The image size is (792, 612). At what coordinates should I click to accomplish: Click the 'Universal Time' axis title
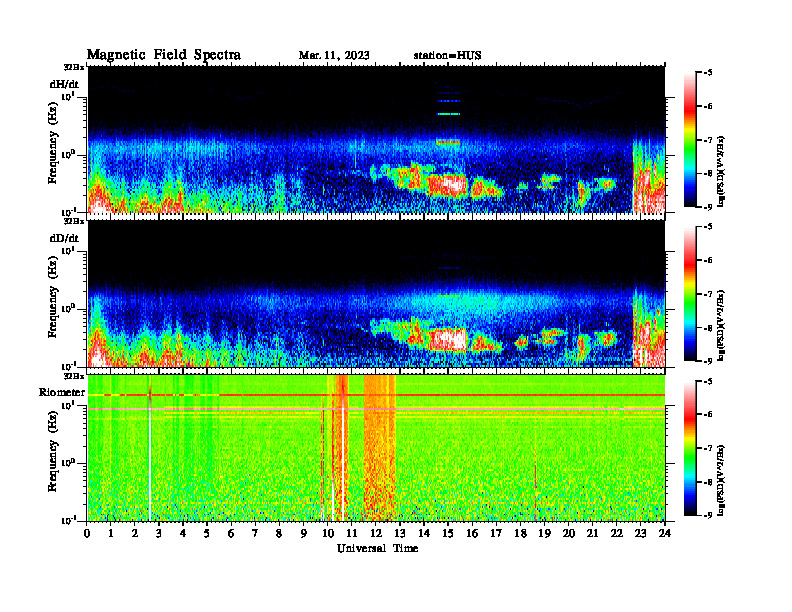(378, 548)
